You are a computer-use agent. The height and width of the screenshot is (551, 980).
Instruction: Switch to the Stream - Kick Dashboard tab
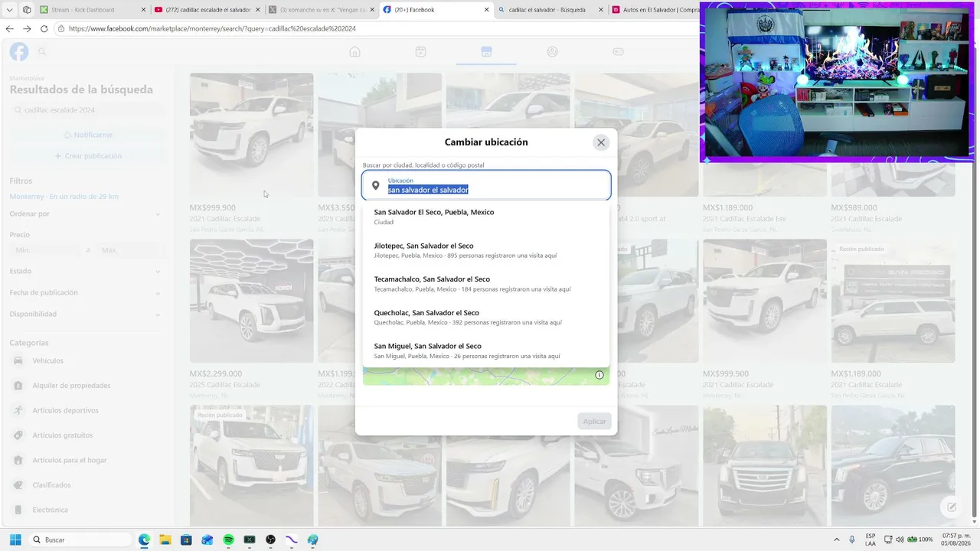(x=92, y=10)
